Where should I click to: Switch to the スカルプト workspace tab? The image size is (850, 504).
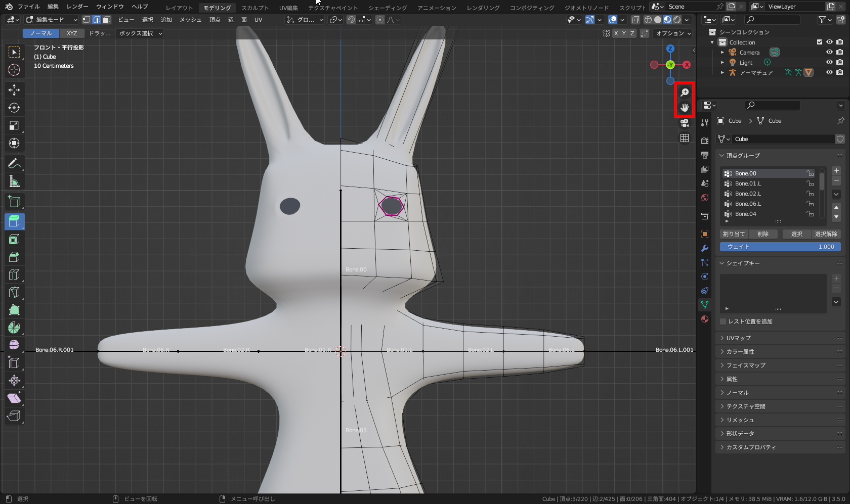[x=255, y=8]
